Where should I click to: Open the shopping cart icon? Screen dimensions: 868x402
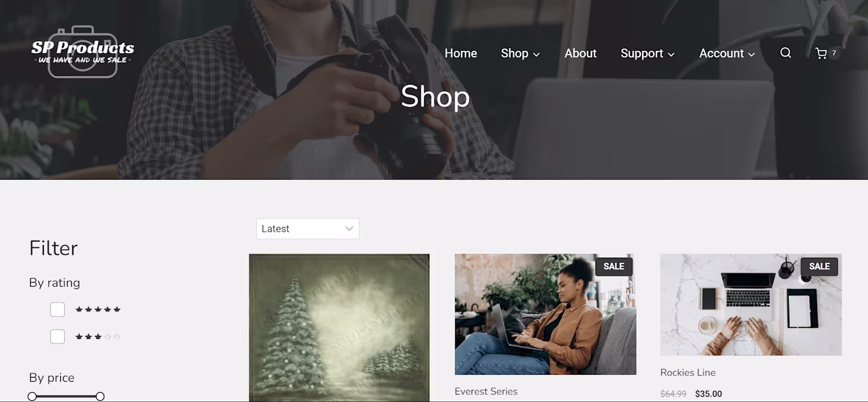(821, 53)
